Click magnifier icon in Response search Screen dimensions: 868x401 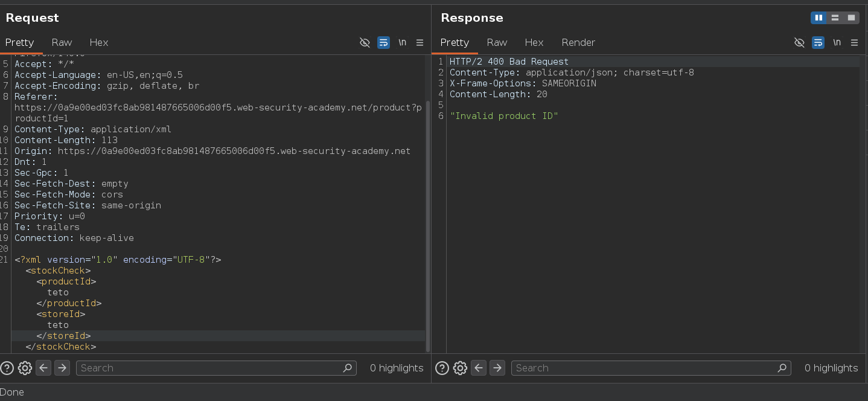point(783,368)
